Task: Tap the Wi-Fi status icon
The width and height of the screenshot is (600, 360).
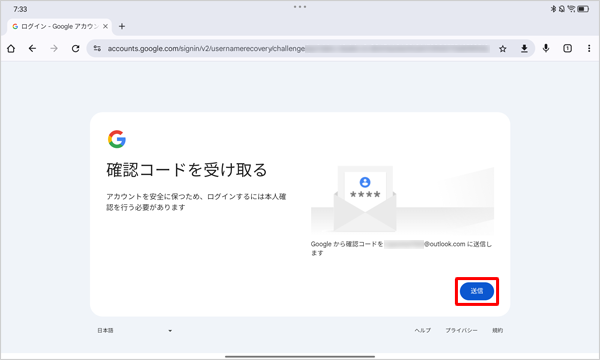Action: click(x=571, y=9)
